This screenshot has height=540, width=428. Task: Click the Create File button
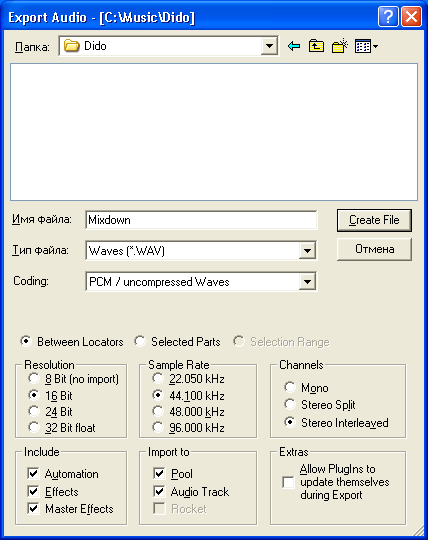(374, 220)
